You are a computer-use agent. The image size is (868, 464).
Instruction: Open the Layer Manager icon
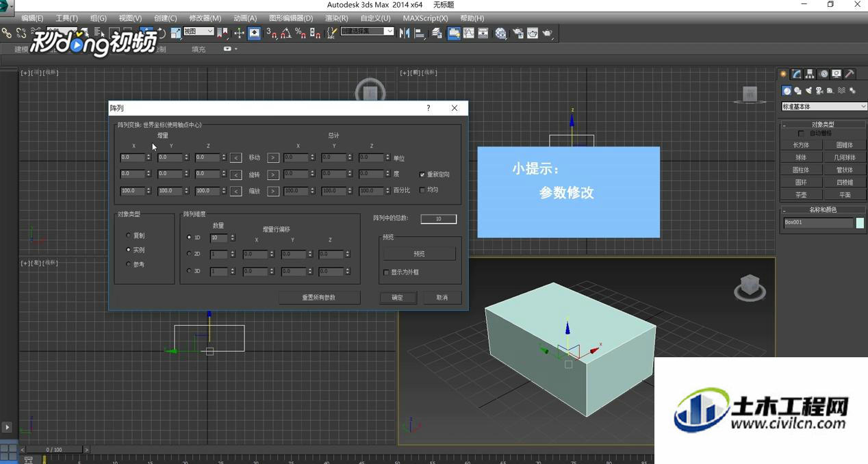tap(437, 33)
